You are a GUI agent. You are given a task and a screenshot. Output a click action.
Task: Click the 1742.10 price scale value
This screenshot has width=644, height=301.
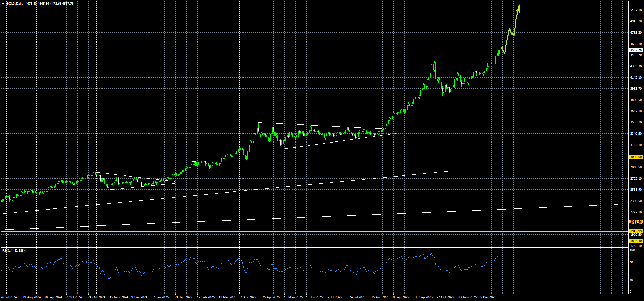(636, 246)
